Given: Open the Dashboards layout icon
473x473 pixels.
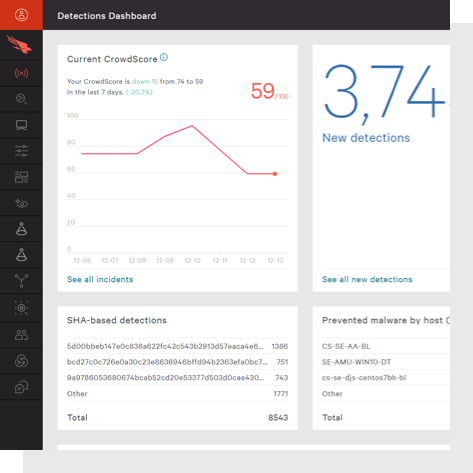Looking at the screenshot, I should point(21,177).
